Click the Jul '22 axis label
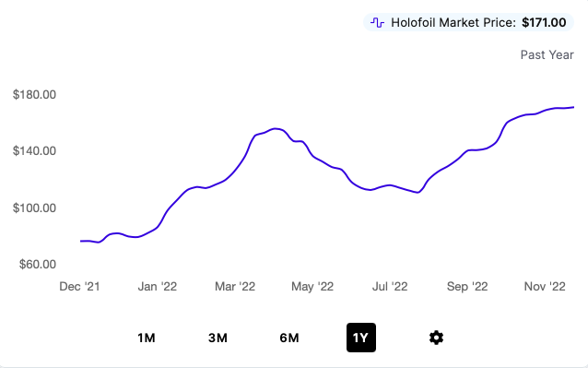This screenshot has width=588, height=368. pos(390,287)
